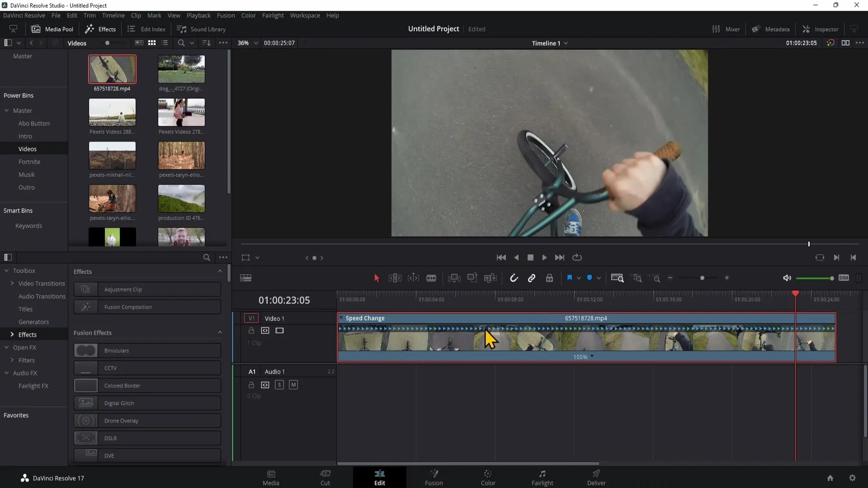This screenshot has height=488, width=868.
Task: Activate Trim Edit Mode tool
Action: click(395, 278)
